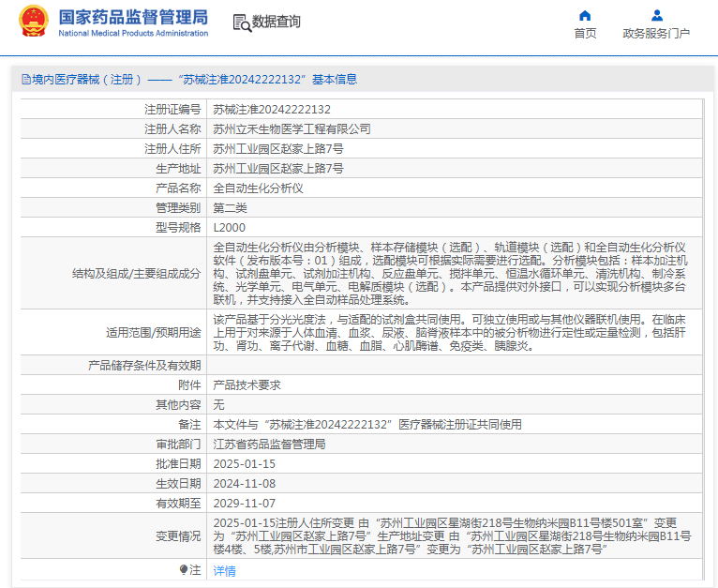Click 国家药品监督管理局 site title
Viewport: 718px width, 588px height.
133,18
